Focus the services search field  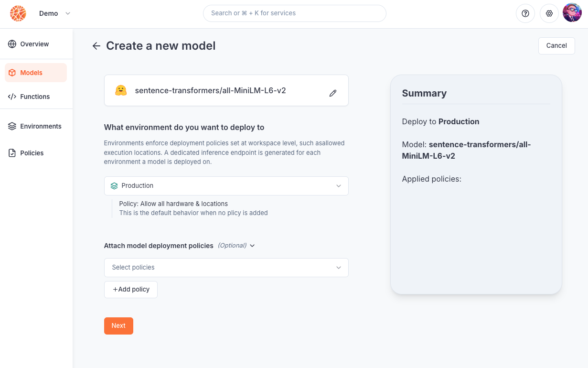point(295,13)
